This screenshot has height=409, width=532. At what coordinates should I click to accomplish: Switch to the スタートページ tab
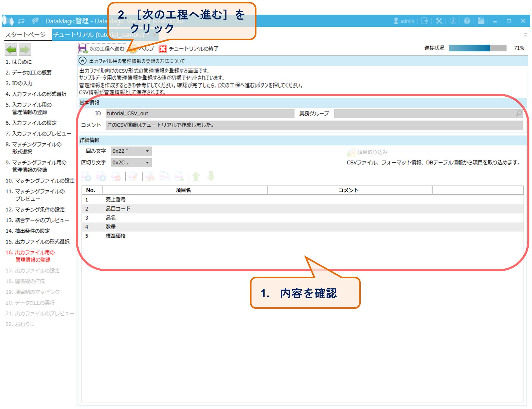[25, 35]
